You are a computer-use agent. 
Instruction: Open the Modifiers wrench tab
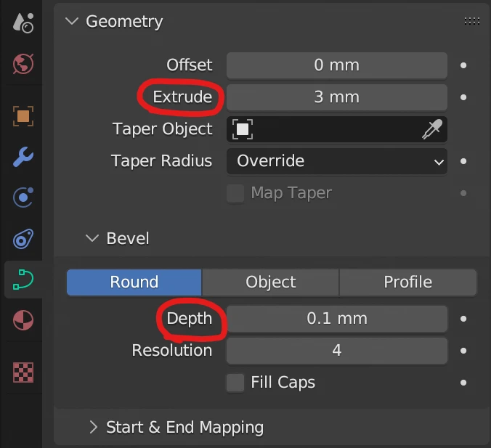pyautogui.click(x=23, y=156)
